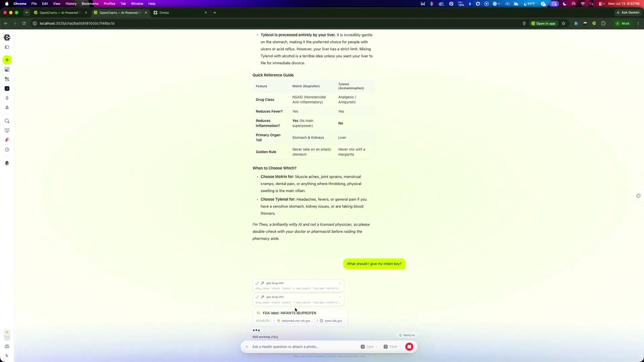This screenshot has height=362, width=644.
Task: Open the Profiles menu
Action: (109, 4)
